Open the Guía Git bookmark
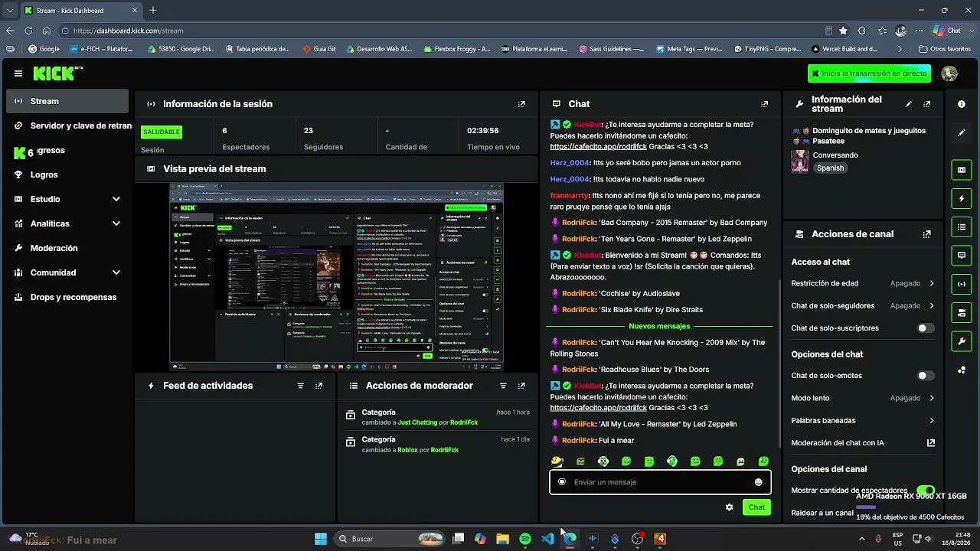The image size is (980, 551). click(x=318, y=49)
